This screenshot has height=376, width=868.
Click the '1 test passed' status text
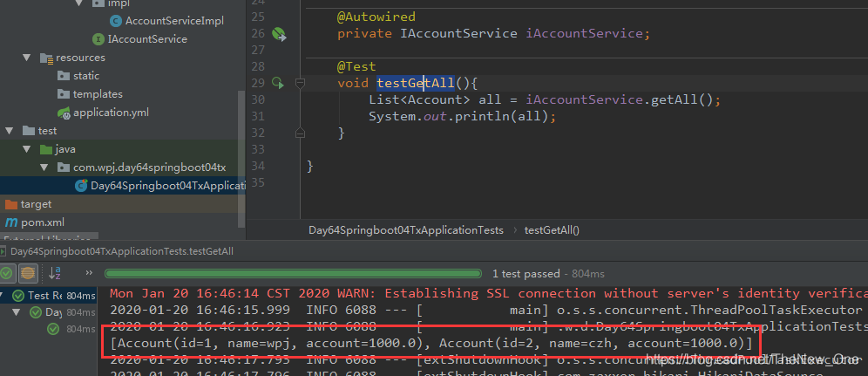pos(526,274)
